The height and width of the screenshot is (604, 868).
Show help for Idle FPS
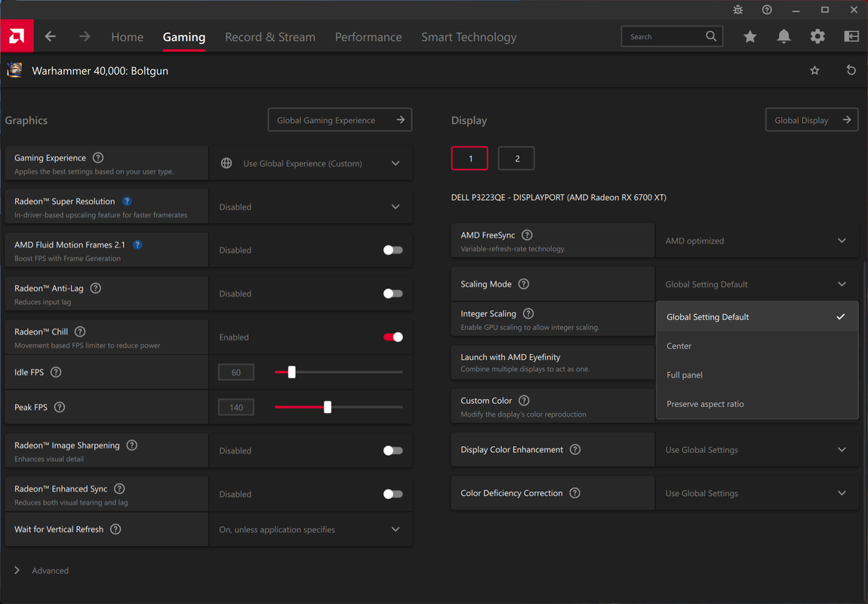tap(56, 372)
